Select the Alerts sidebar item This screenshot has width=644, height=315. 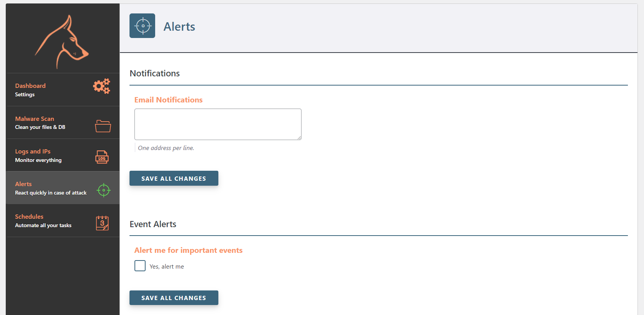click(x=63, y=188)
